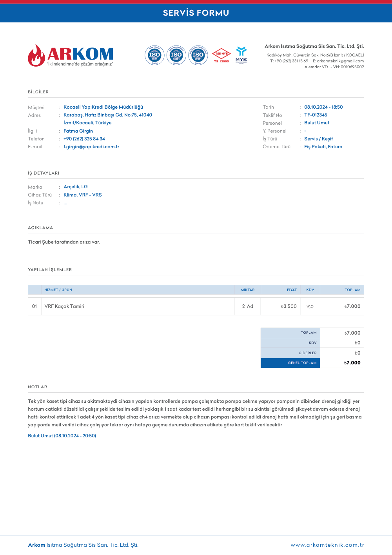The width and height of the screenshot is (392, 555).
Task: Click the TSE-HYB TS 13905 emblem
Action: (221, 56)
